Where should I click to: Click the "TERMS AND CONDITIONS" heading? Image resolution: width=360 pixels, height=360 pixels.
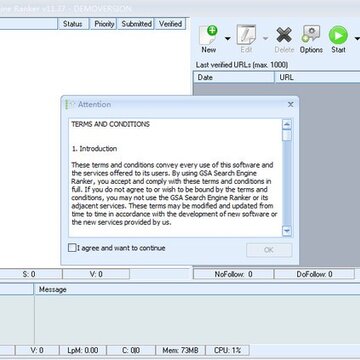click(x=110, y=124)
